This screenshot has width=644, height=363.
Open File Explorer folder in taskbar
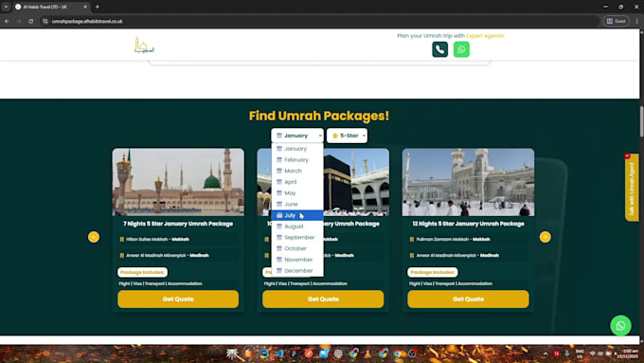click(x=248, y=354)
